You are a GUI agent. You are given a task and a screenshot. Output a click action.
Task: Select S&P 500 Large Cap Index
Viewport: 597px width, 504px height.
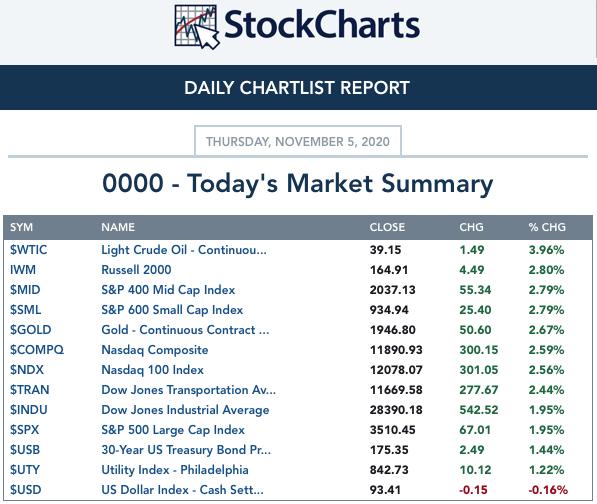click(173, 430)
